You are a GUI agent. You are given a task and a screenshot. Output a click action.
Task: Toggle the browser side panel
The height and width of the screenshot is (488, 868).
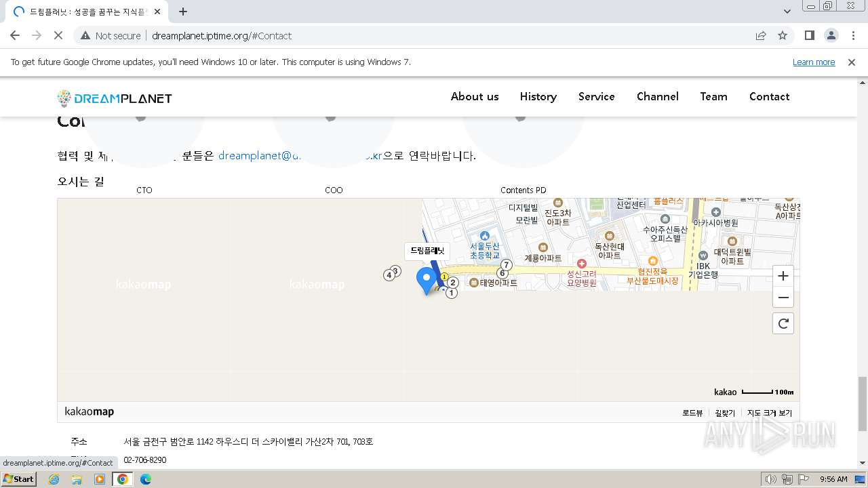[809, 35]
